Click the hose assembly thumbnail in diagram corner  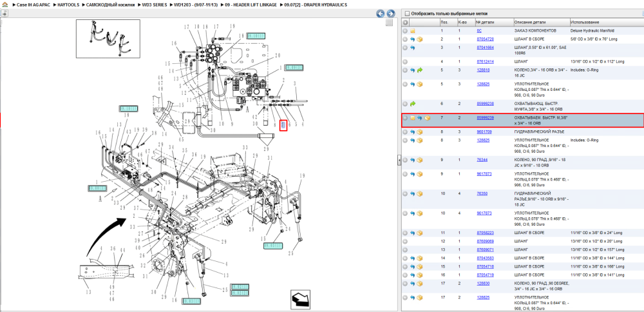pos(108,39)
